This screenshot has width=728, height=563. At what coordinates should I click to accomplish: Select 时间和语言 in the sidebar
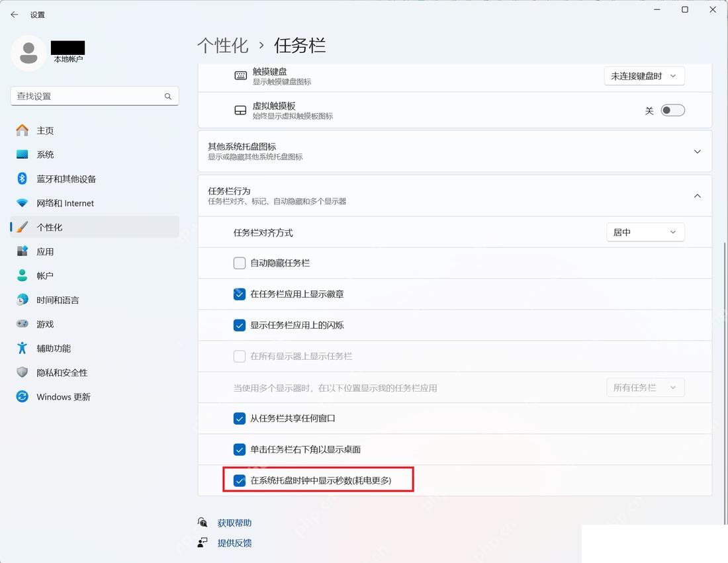click(x=94, y=300)
